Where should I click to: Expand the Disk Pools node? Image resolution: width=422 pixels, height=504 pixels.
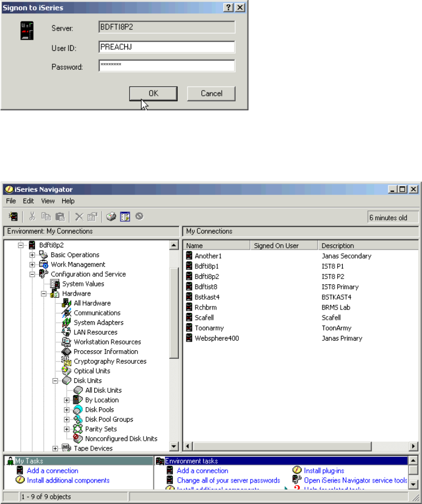(x=66, y=410)
